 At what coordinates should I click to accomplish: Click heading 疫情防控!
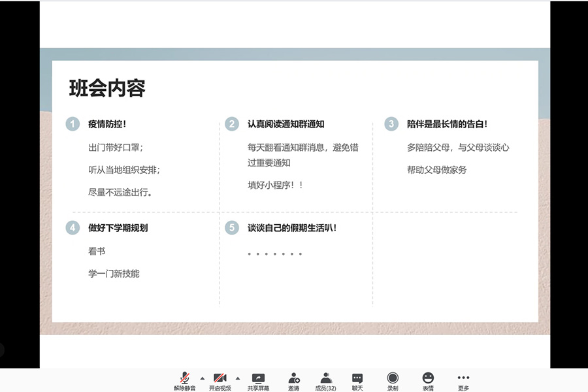point(107,124)
